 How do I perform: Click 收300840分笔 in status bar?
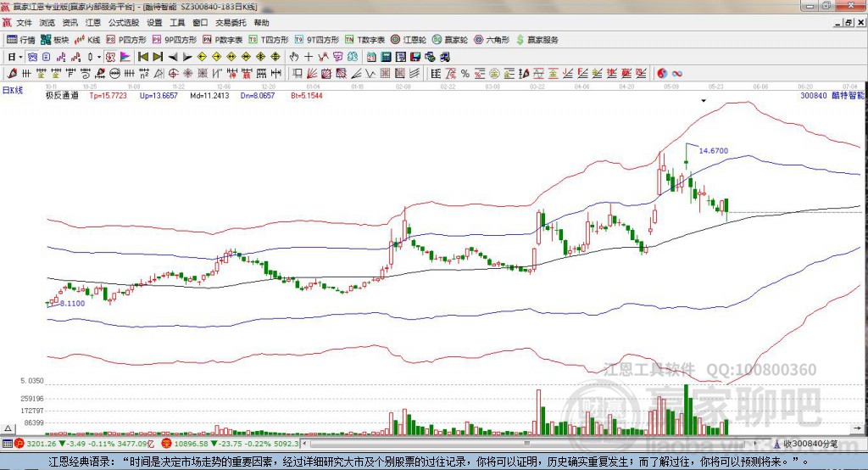[810, 444]
